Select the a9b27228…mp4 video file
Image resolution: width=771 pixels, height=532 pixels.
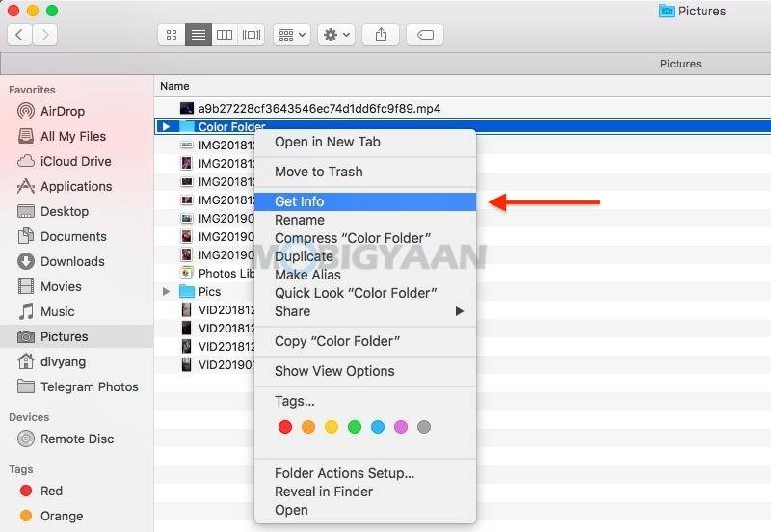318,109
